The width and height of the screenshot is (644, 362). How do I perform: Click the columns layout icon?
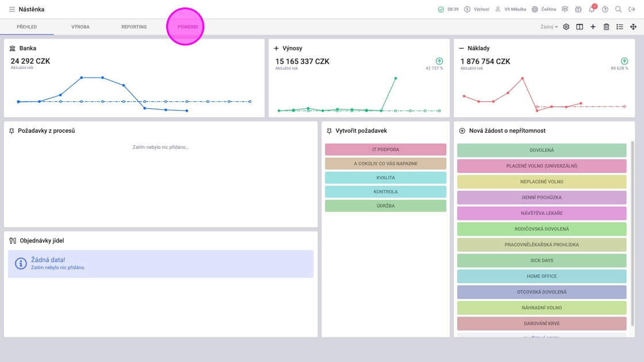pyautogui.click(x=580, y=26)
